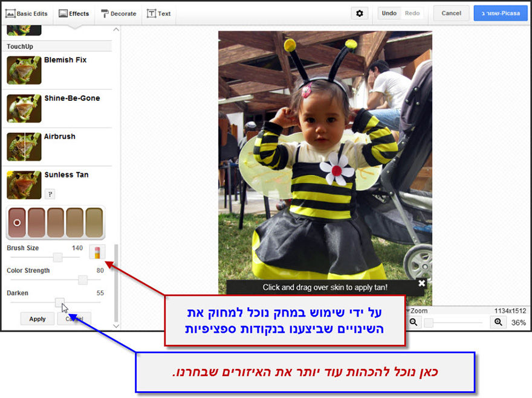Switch to the Effects tab
Image resolution: width=532 pixels, height=398 pixels.
point(74,12)
